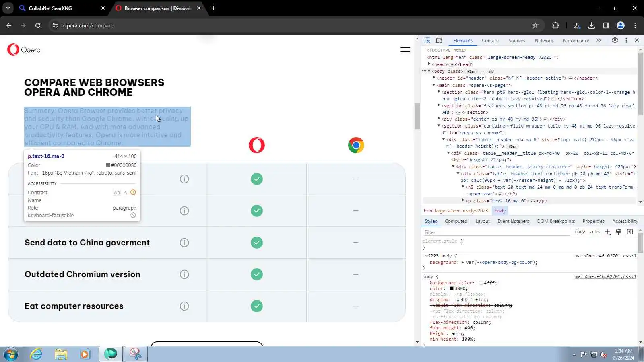Click the flex badge on the body element
This screenshot has height=362, width=644.
pyautogui.click(x=471, y=72)
